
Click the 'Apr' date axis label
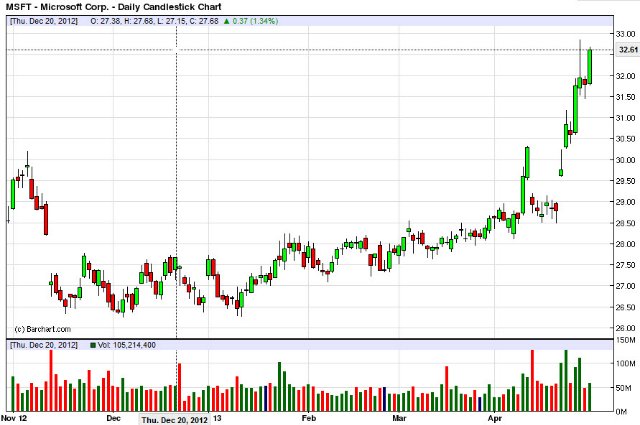click(x=494, y=418)
